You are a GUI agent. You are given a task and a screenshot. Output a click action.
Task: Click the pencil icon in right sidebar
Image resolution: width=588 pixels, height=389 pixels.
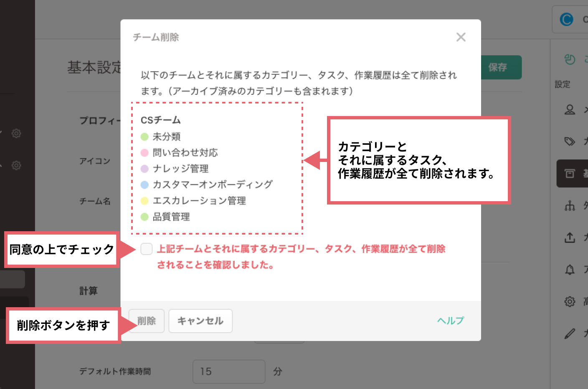(570, 333)
